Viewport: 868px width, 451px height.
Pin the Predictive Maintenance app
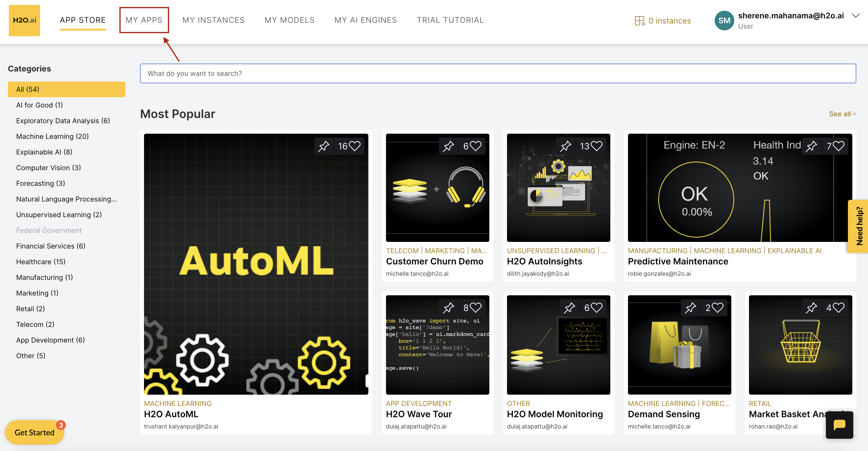coord(811,146)
